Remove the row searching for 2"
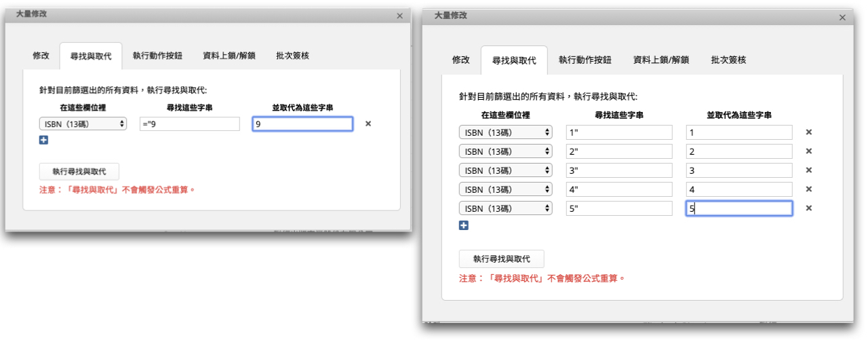This screenshot has height=340, width=868. click(808, 151)
